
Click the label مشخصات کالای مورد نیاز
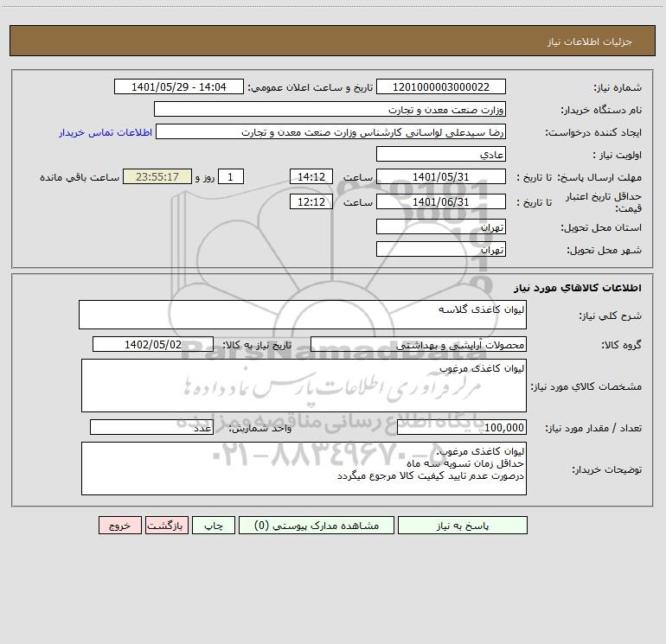click(586, 386)
